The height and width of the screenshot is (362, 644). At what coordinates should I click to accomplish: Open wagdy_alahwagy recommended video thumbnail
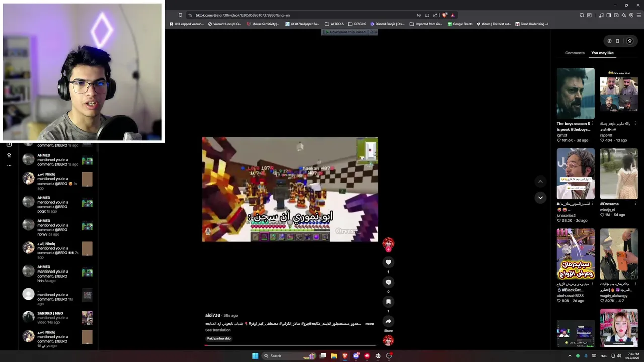619,254
